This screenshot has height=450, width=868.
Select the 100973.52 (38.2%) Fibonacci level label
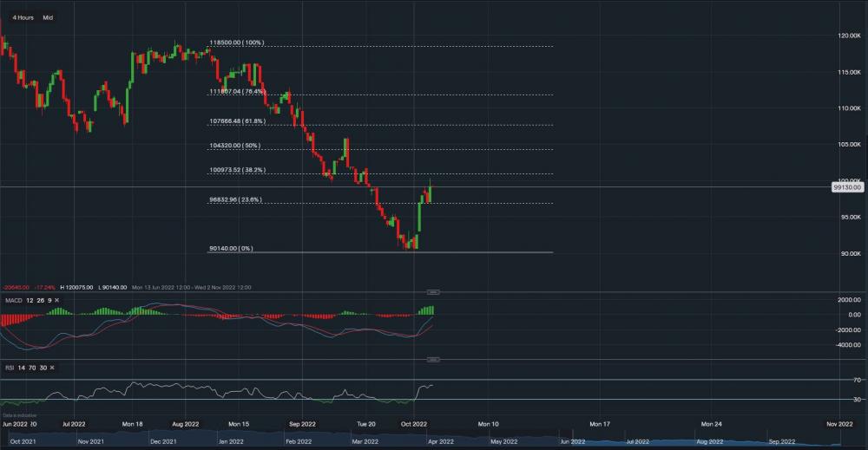coord(236,170)
